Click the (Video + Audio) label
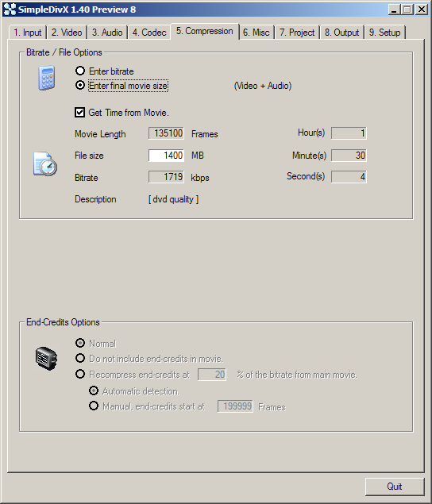This screenshot has width=432, height=504. tap(263, 86)
